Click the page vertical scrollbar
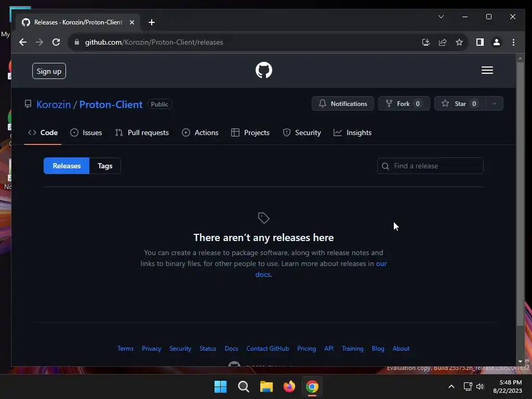Image resolution: width=532 pixels, height=399 pixels. point(520,193)
